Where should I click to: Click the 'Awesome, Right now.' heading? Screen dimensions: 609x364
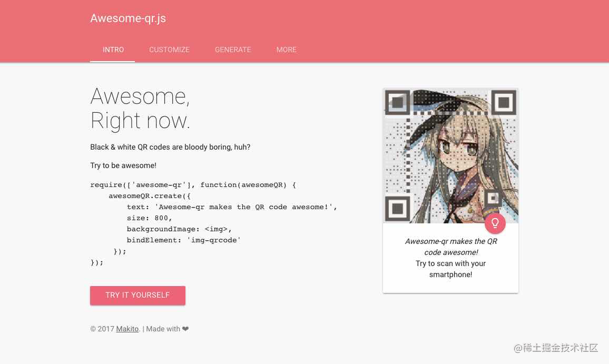point(140,108)
